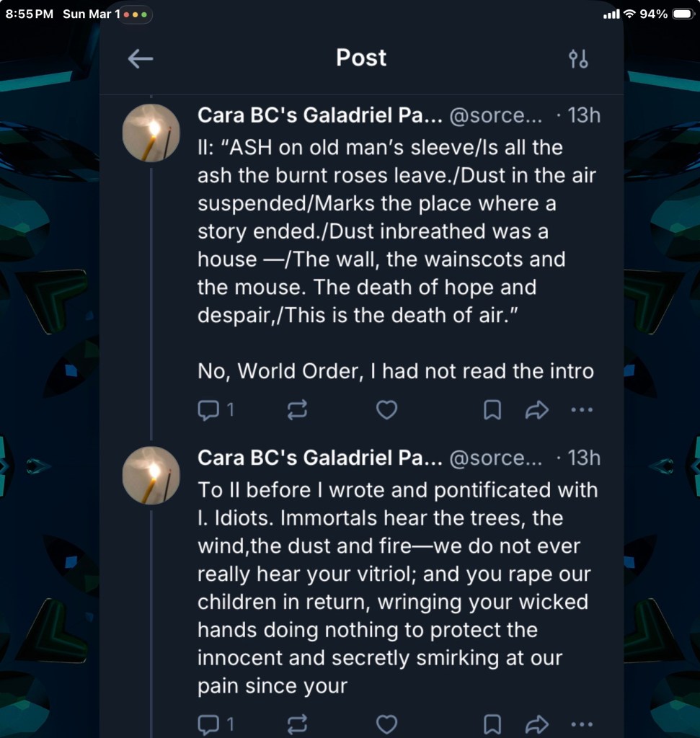Share the ASH poem post

click(537, 410)
